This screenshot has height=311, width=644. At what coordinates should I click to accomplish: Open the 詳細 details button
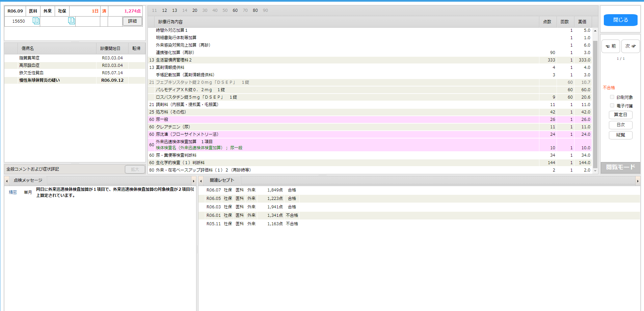click(x=132, y=21)
